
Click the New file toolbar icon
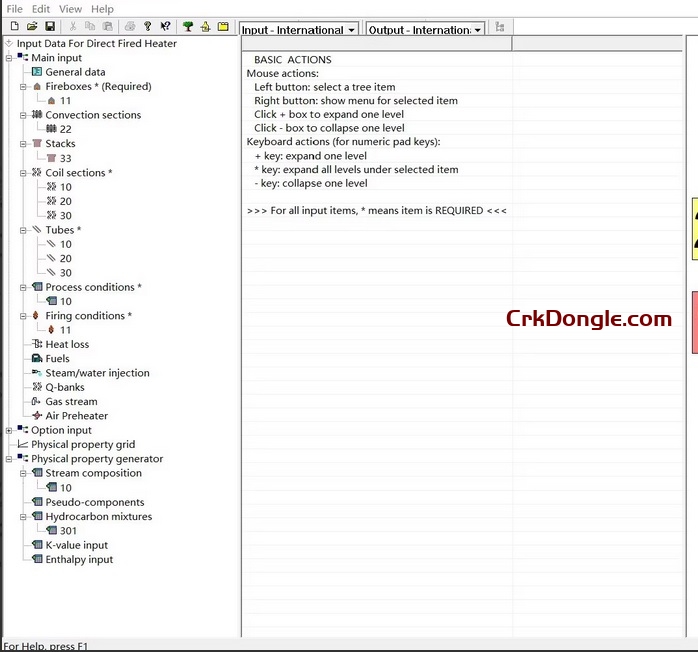click(15, 26)
